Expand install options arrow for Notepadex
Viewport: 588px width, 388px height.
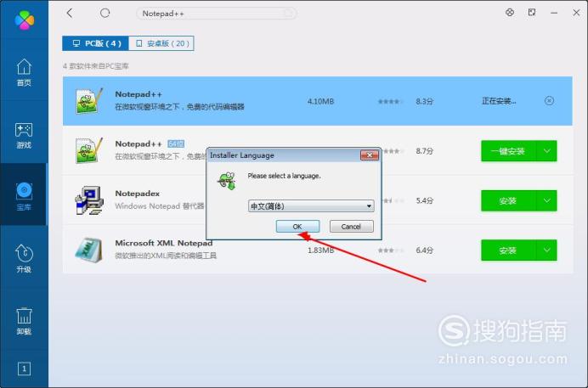pos(546,200)
